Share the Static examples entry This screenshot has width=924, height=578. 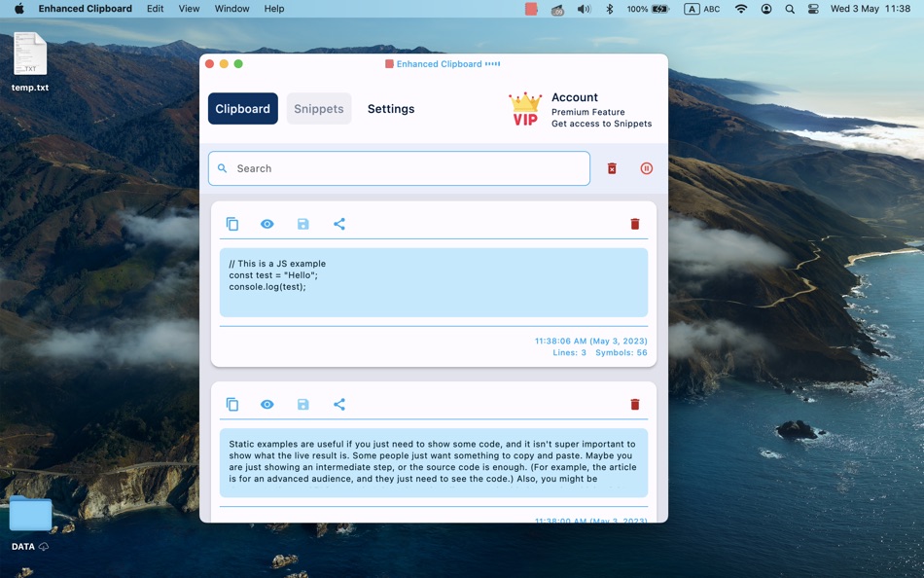tap(338, 405)
